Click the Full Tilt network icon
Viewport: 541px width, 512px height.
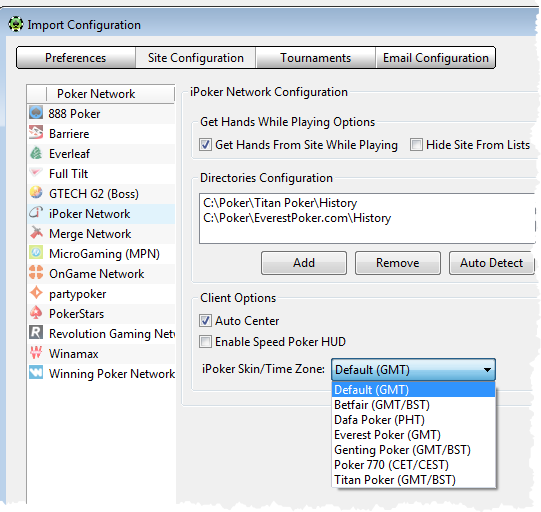pyautogui.click(x=36, y=173)
